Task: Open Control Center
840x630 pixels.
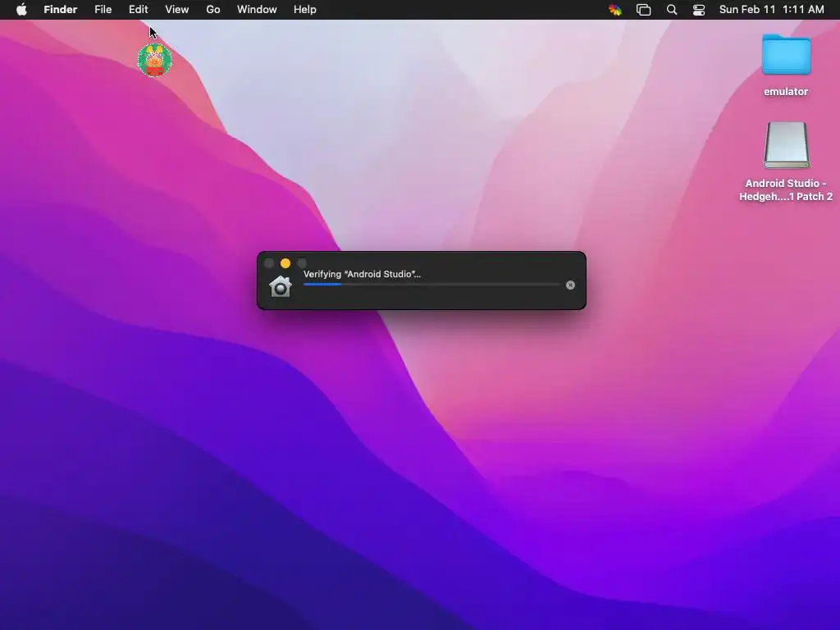Action: [699, 10]
